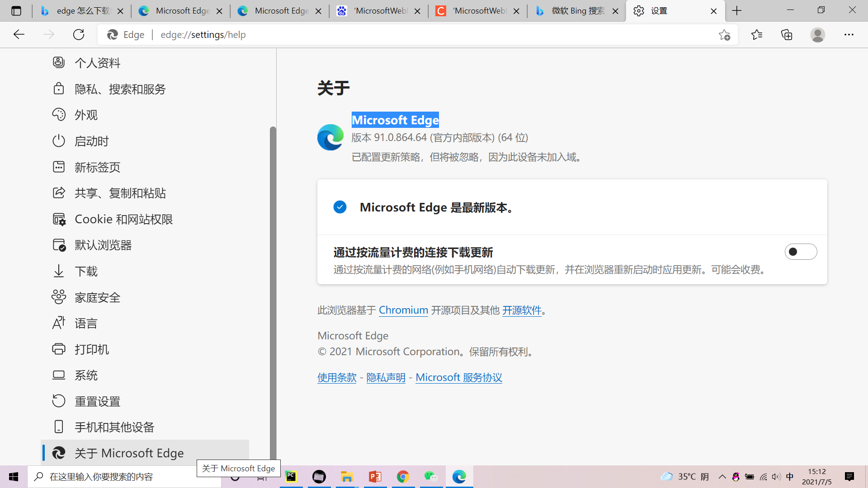This screenshot has width=868, height=488.
Task: Add this page to favorites icon
Action: [x=724, y=35]
